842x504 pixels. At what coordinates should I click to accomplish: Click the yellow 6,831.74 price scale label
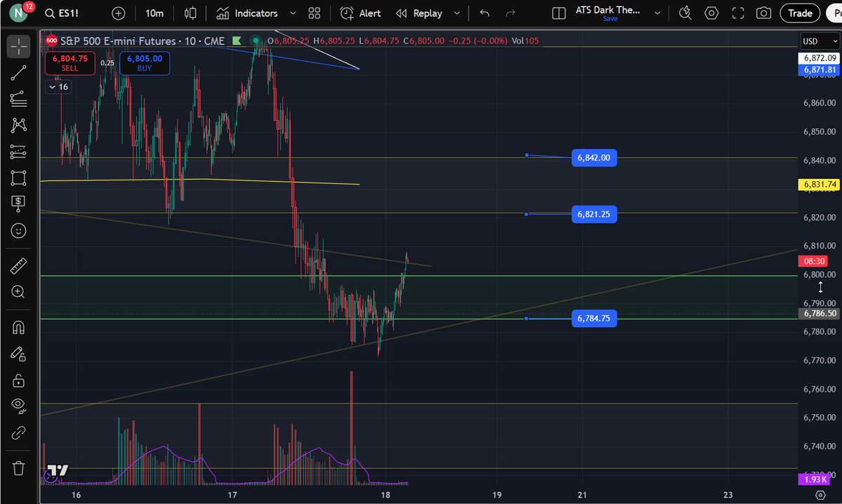click(x=820, y=185)
